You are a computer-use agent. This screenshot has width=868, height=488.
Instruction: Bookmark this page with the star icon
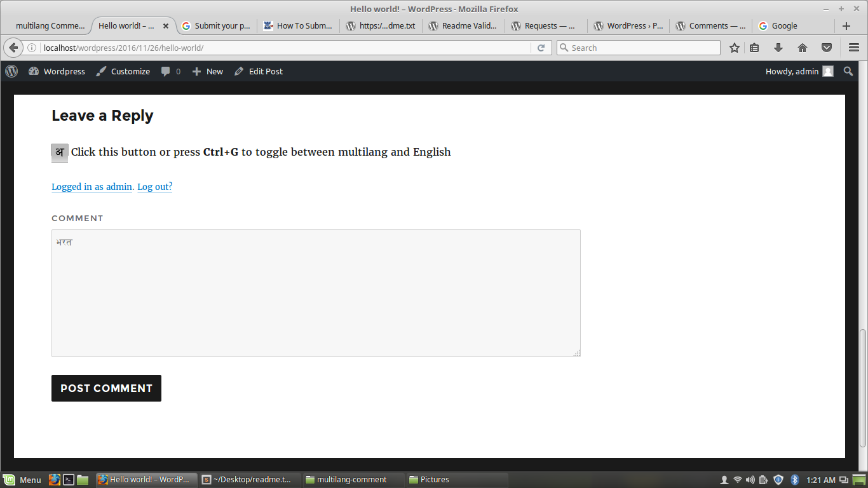point(735,48)
